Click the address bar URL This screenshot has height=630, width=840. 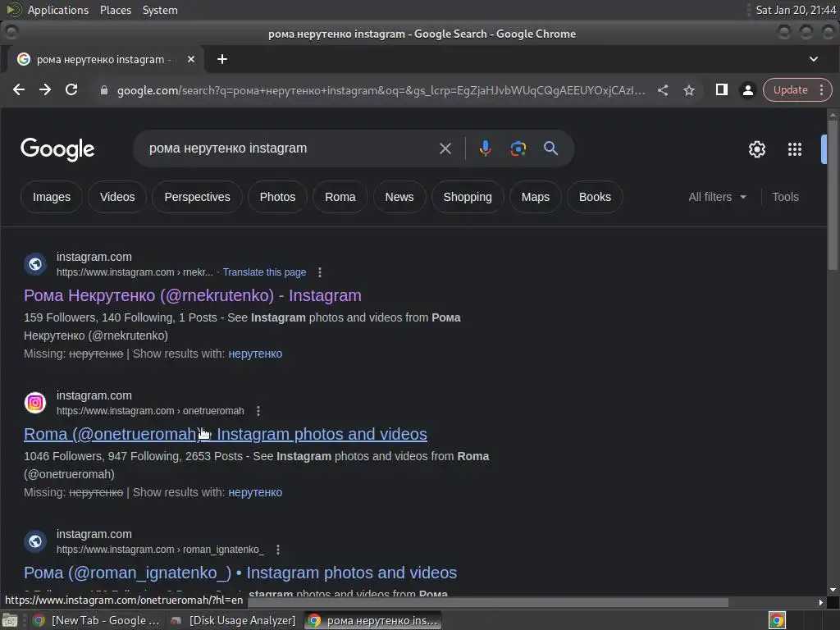click(x=381, y=90)
